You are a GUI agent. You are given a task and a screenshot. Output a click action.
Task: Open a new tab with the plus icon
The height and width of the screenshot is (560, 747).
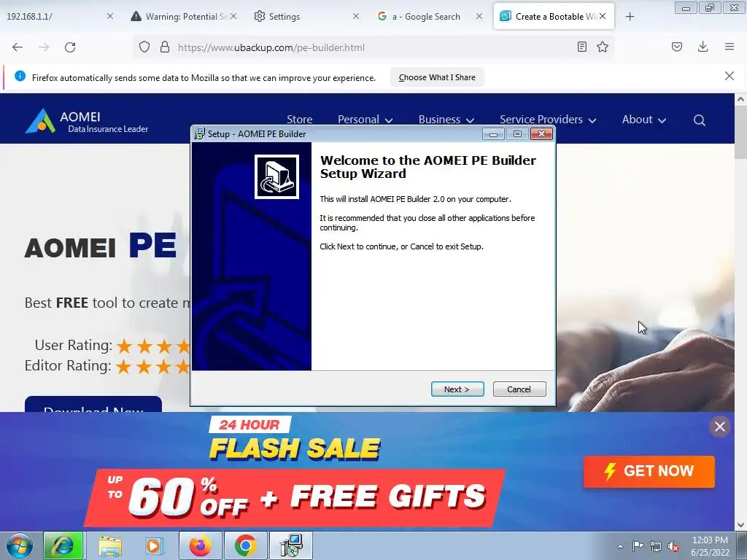(x=630, y=17)
